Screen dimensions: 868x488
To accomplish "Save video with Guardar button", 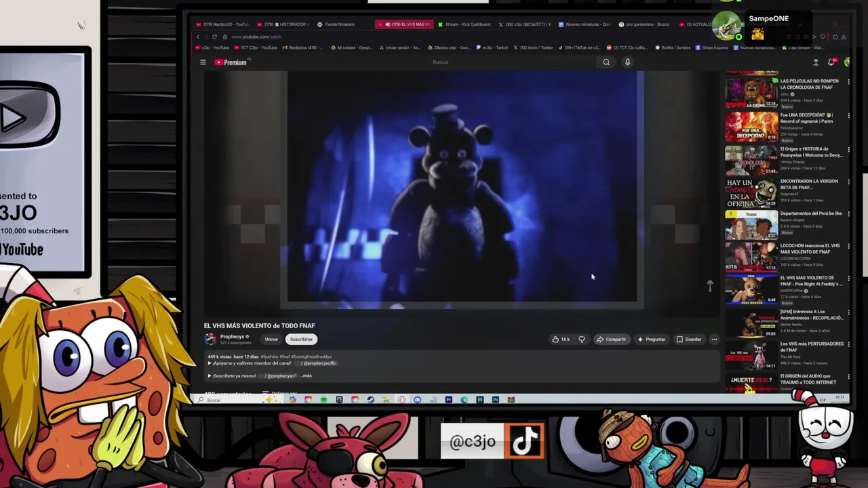I will pos(689,339).
